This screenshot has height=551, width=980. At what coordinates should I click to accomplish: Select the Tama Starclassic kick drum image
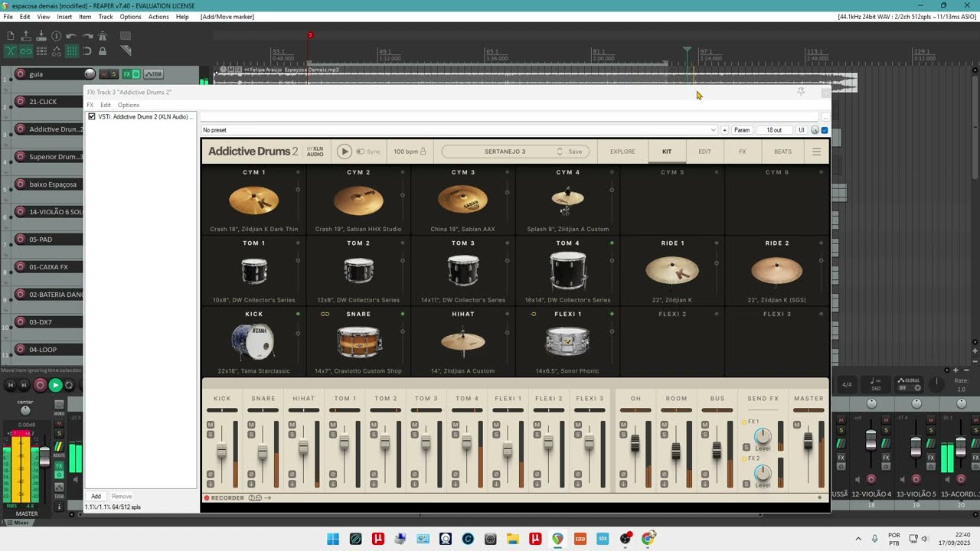tap(253, 341)
